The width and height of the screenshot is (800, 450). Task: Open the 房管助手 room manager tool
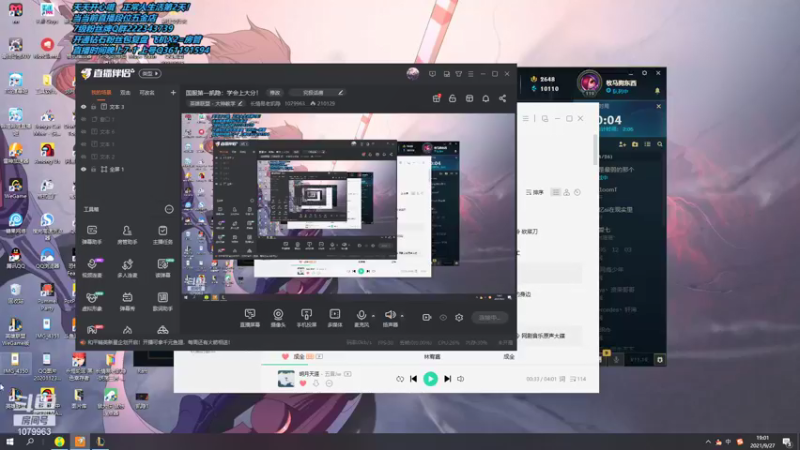point(127,234)
